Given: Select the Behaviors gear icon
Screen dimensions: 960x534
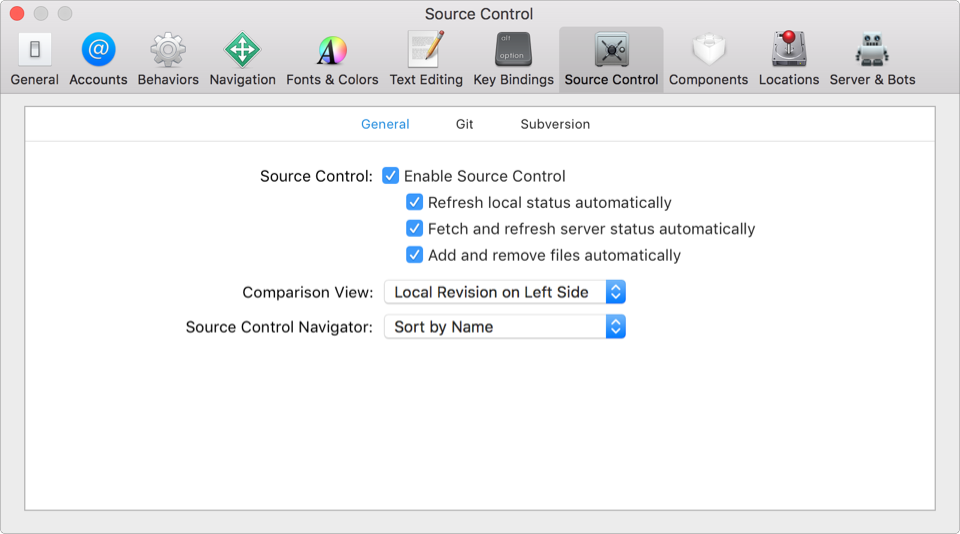Looking at the screenshot, I should 168,50.
